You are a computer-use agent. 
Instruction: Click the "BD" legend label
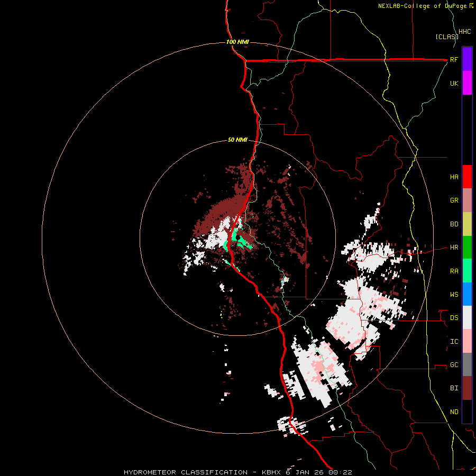[x=454, y=224]
